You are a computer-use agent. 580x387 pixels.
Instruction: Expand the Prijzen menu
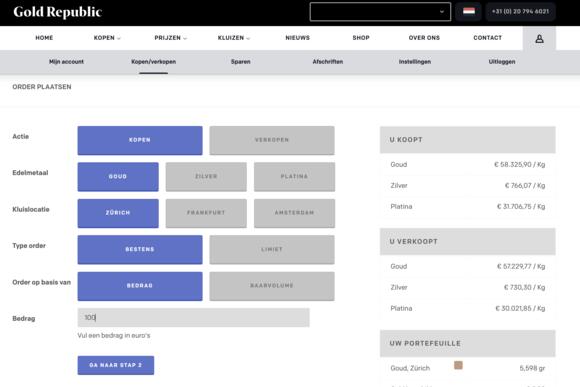click(171, 38)
